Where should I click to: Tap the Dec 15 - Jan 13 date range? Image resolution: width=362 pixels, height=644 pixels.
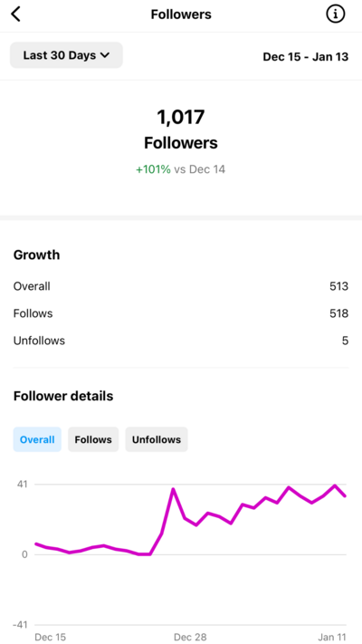(305, 57)
